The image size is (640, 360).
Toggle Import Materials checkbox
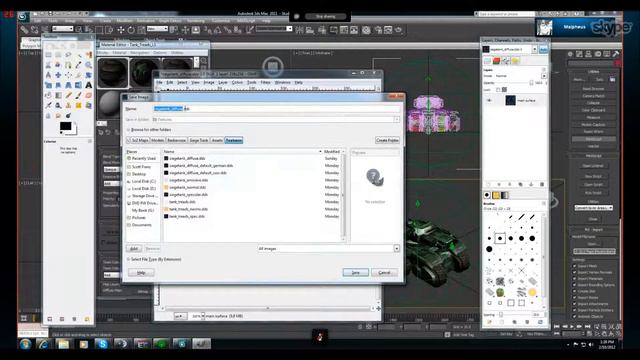574,279
